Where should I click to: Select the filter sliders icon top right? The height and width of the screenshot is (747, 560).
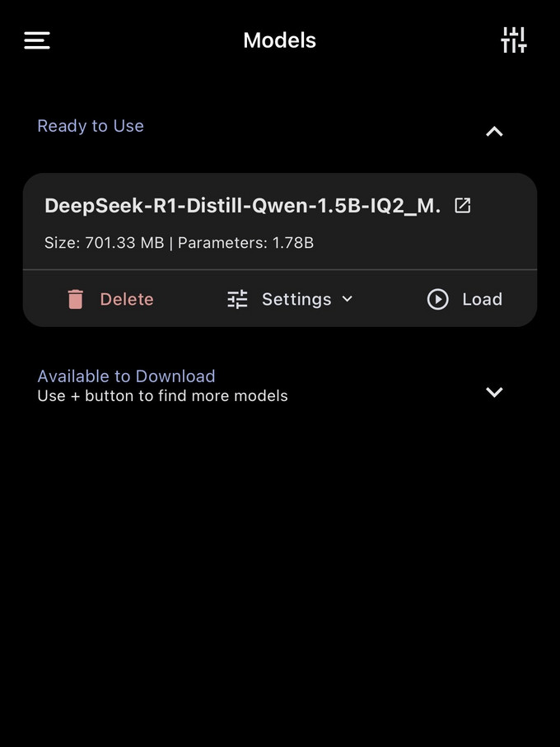pos(514,40)
